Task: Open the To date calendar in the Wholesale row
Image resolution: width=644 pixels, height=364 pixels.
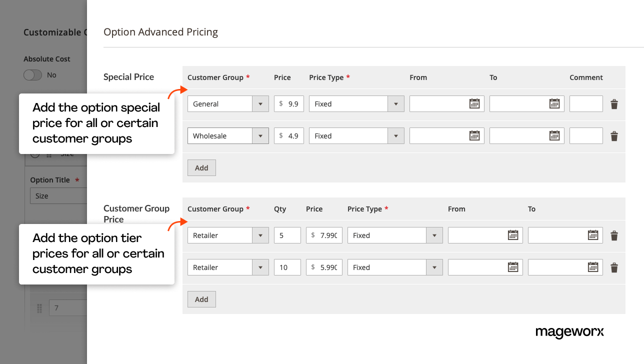Action: 554,135
